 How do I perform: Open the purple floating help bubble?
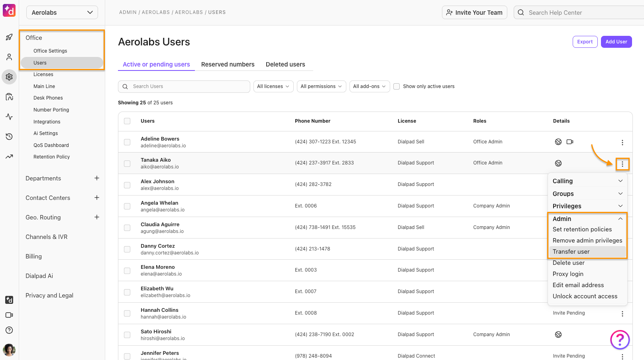tap(620, 340)
